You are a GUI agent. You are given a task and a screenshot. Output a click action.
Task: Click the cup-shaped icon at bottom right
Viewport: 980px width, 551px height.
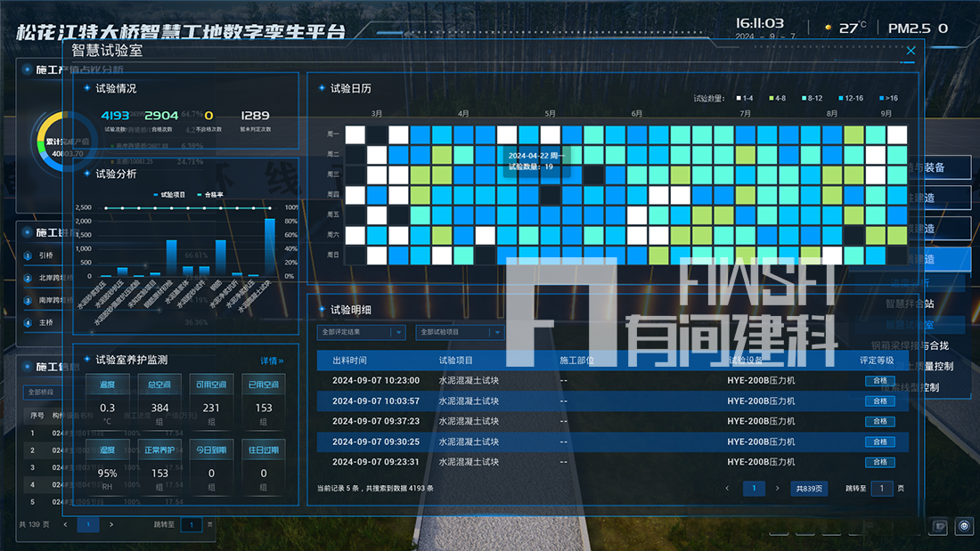(939, 527)
